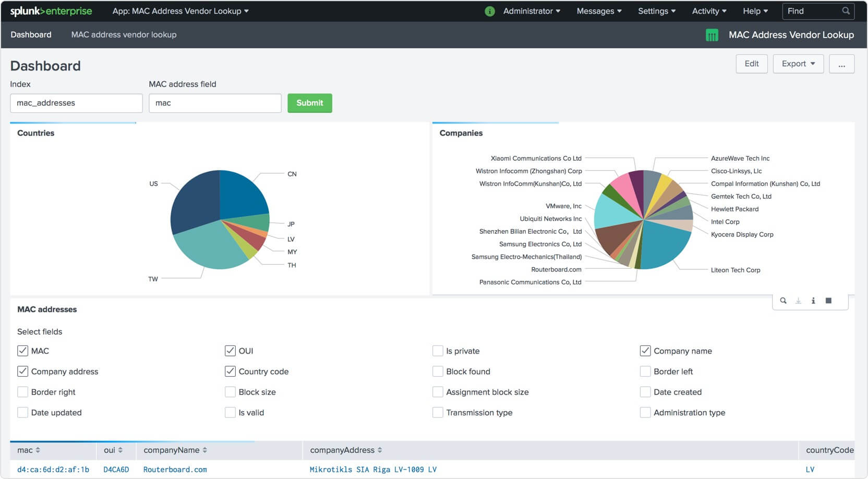868x479 pixels.
Task: Click the search magnifier in the Find box
Action: click(x=845, y=10)
